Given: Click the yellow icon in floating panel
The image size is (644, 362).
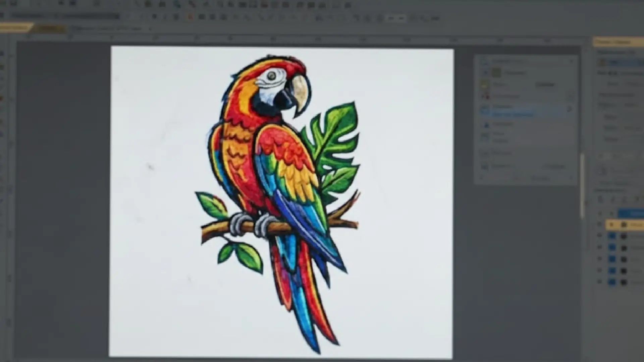Looking at the screenshot, I should [x=484, y=84].
